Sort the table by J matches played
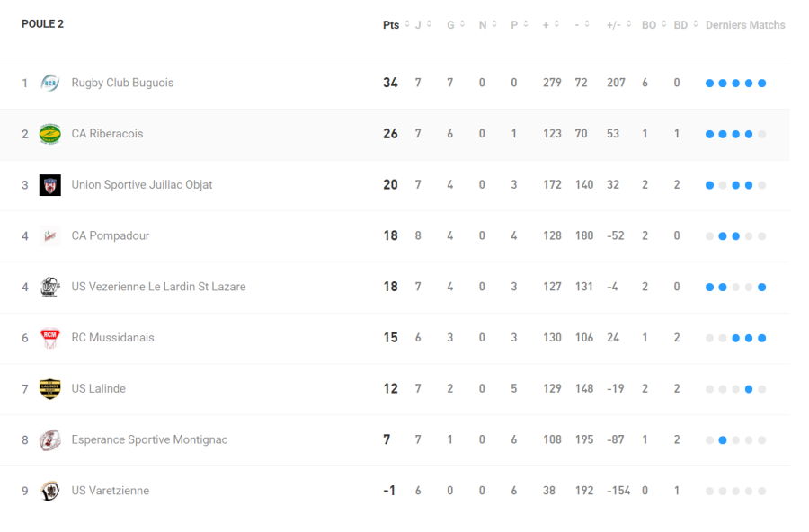 pos(422,25)
